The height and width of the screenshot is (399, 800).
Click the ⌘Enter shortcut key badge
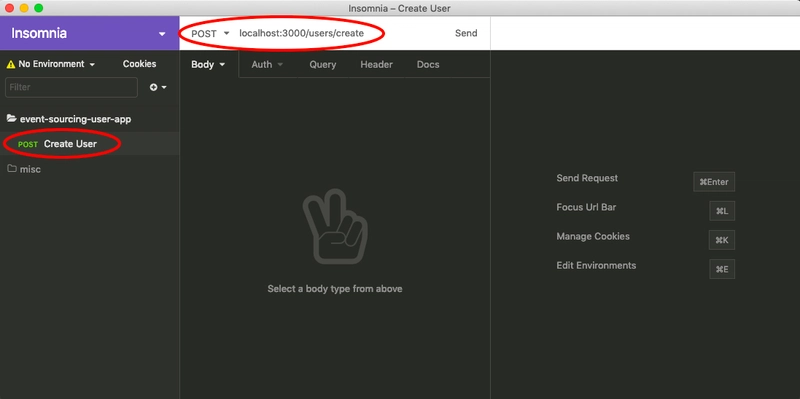714,182
